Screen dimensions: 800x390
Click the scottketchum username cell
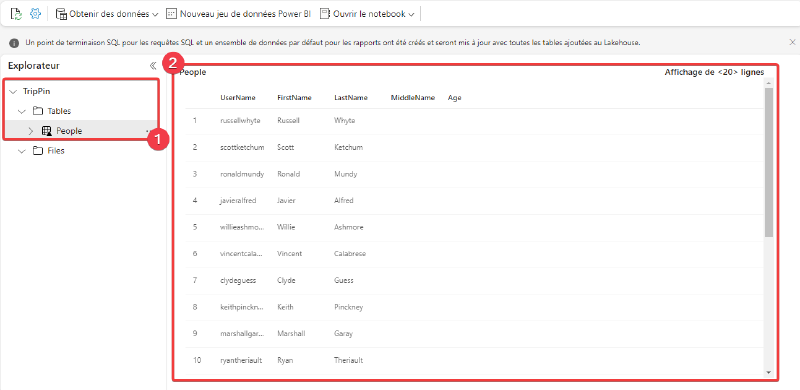pyautogui.click(x=242, y=148)
